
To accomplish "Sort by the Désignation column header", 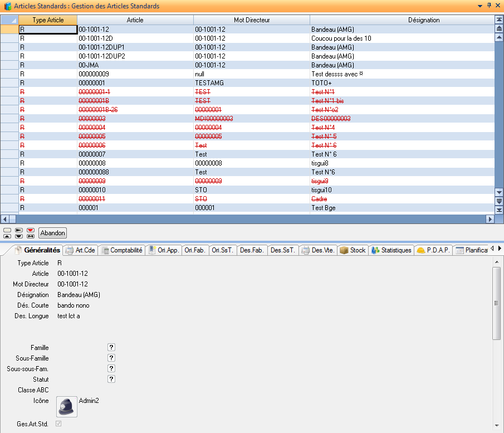I will point(402,20).
